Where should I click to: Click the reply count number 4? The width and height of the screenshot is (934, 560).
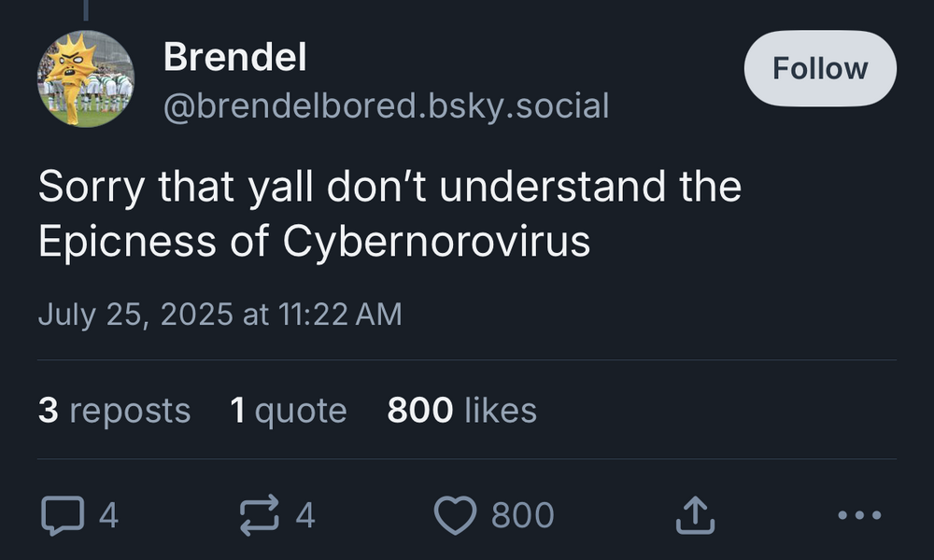point(108,515)
